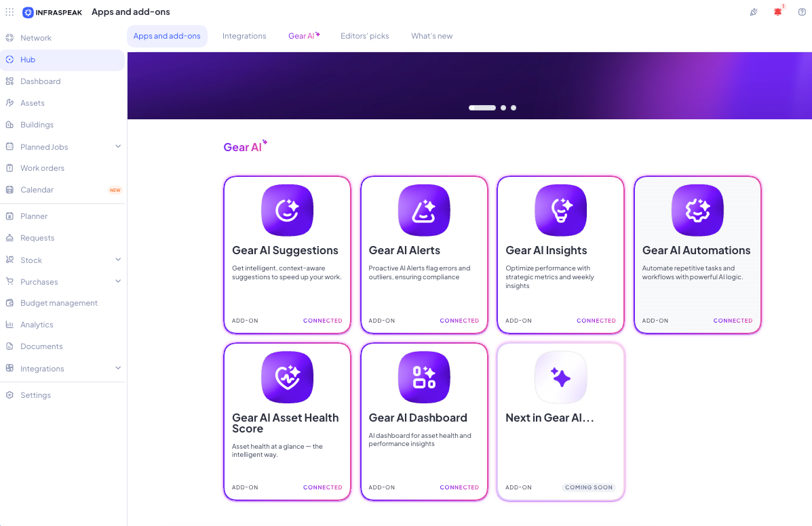The width and height of the screenshot is (812, 526).
Task: Open the app launcher grid icon
Action: point(9,12)
